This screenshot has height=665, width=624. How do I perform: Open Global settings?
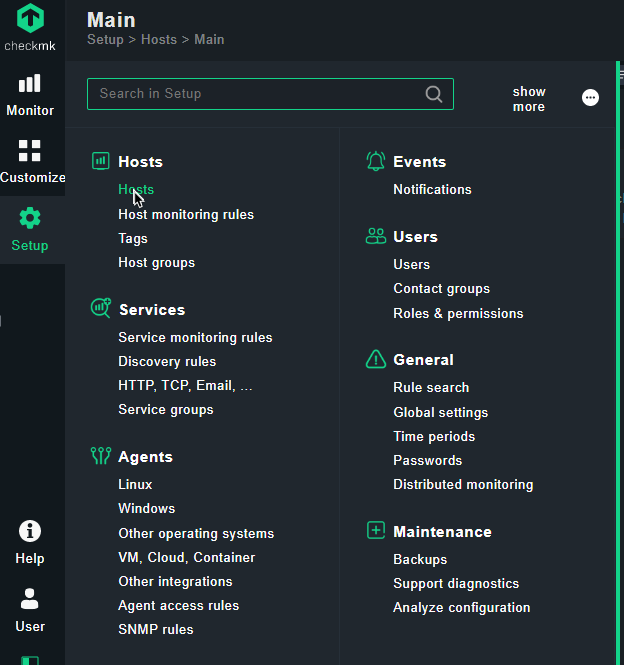(440, 412)
